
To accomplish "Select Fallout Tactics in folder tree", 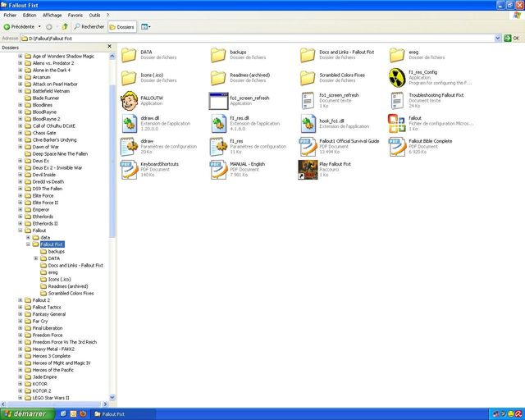I will coord(47,307).
